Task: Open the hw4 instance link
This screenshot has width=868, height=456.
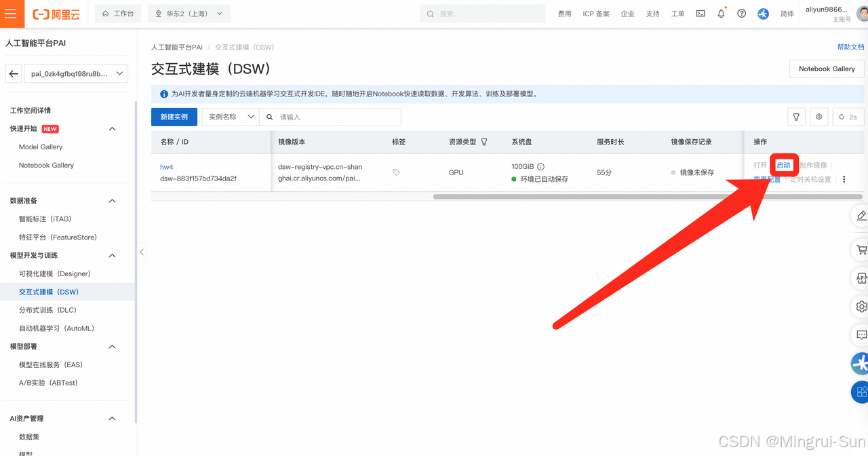Action: tap(166, 167)
